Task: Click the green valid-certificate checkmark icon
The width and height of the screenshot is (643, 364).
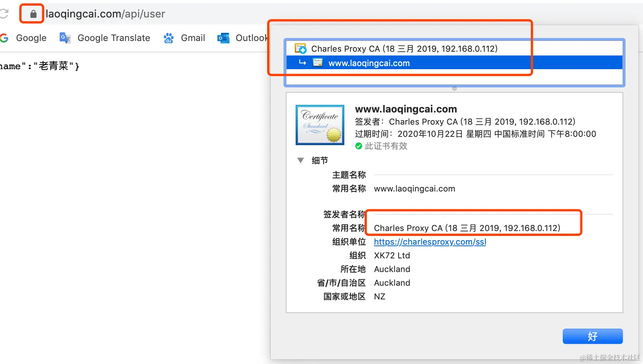Action: coord(358,146)
